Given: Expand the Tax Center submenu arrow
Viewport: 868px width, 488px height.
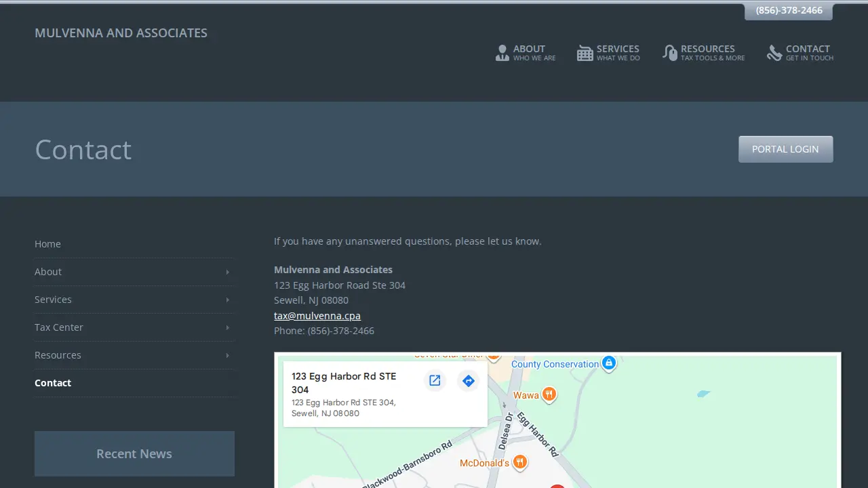Looking at the screenshot, I should [227, 327].
